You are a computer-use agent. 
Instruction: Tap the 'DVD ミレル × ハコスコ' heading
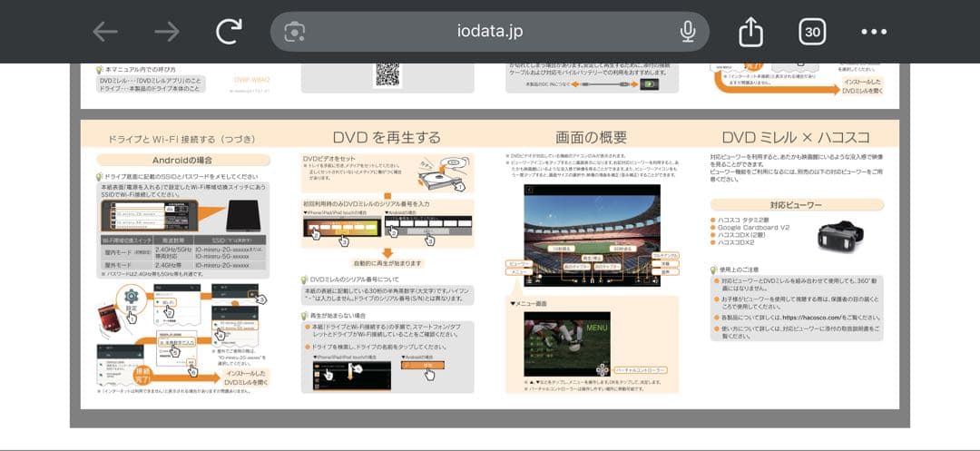tap(796, 137)
